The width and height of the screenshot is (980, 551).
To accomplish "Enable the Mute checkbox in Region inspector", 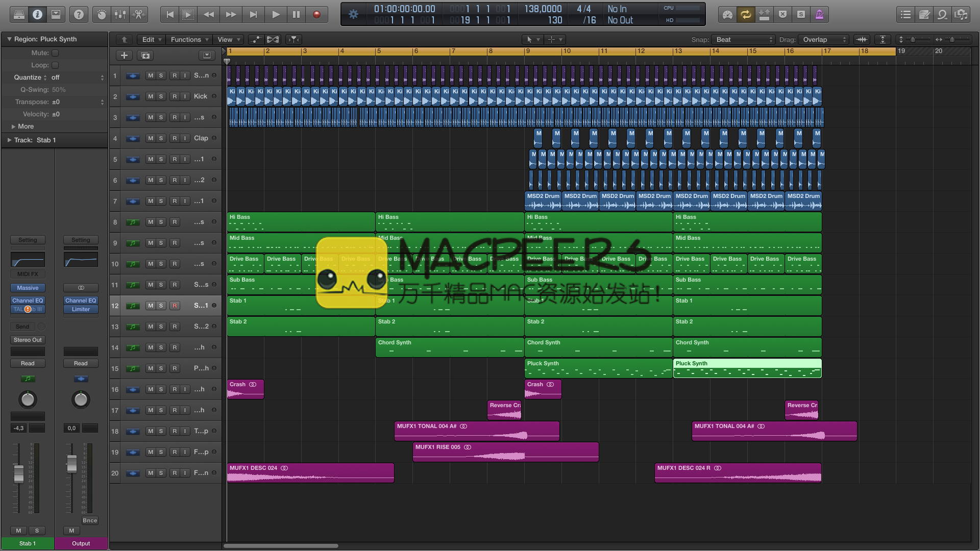I will pyautogui.click(x=55, y=53).
